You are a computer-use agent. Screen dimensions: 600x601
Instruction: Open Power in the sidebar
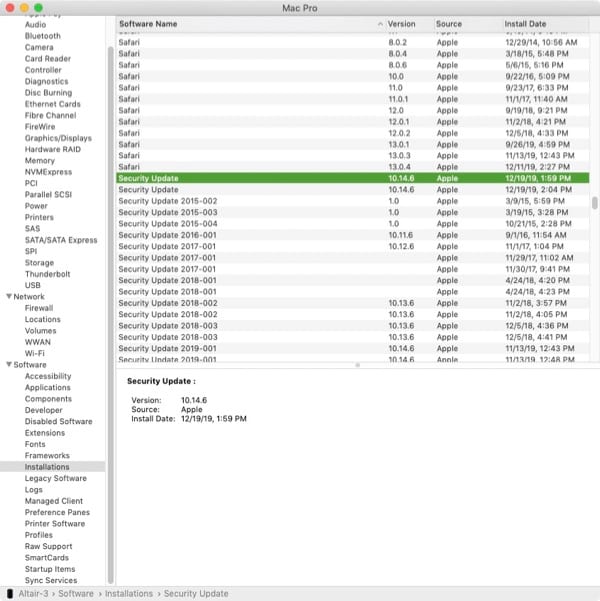click(36, 206)
